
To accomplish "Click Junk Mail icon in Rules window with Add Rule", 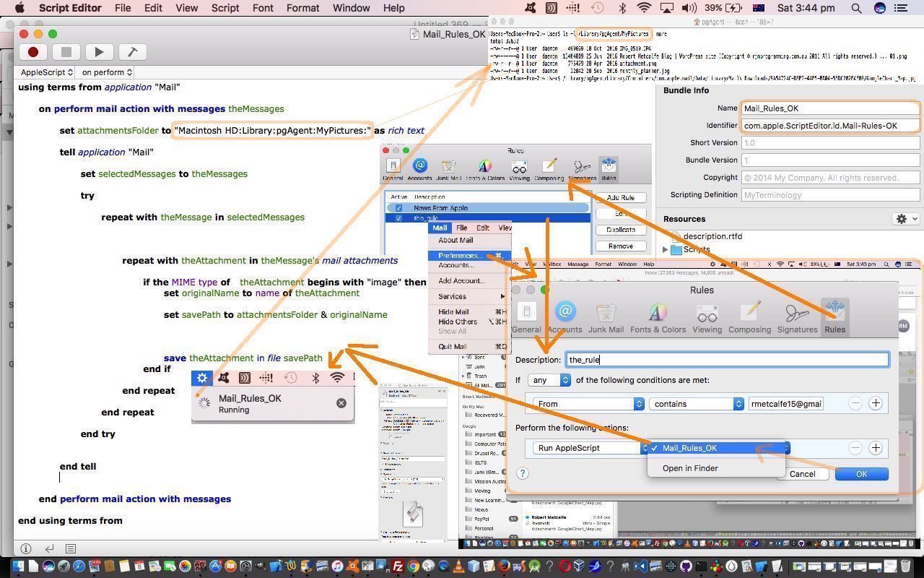I will (x=449, y=170).
